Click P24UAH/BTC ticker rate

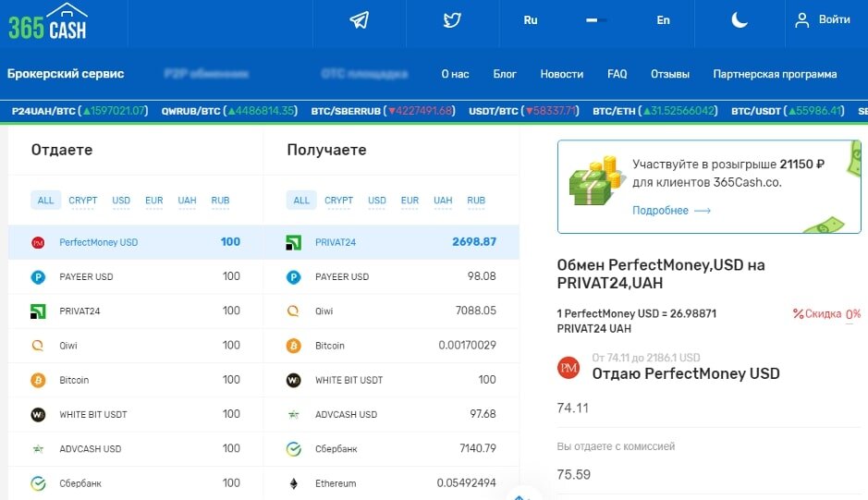pos(79,111)
